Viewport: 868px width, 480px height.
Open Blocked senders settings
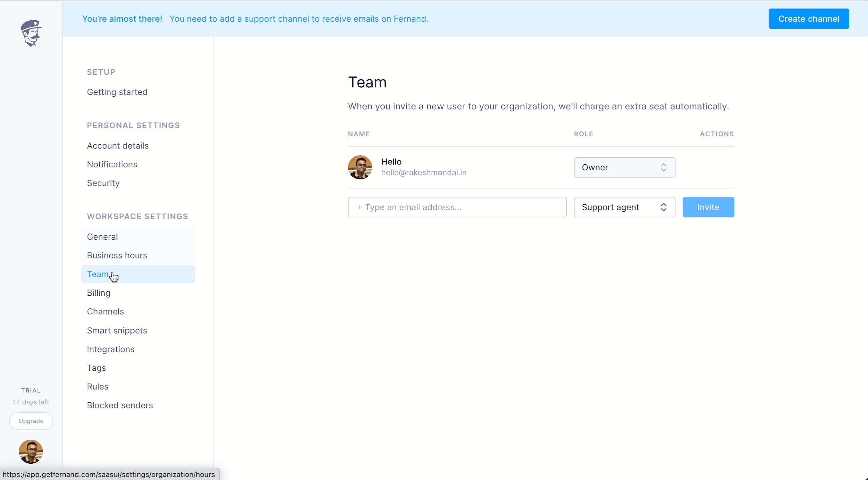coord(120,405)
